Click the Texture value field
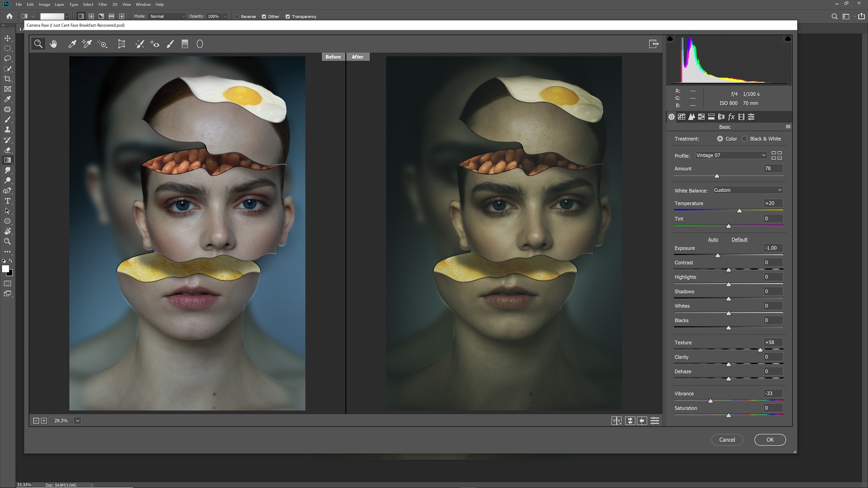This screenshot has height=488, width=868. coord(772,343)
